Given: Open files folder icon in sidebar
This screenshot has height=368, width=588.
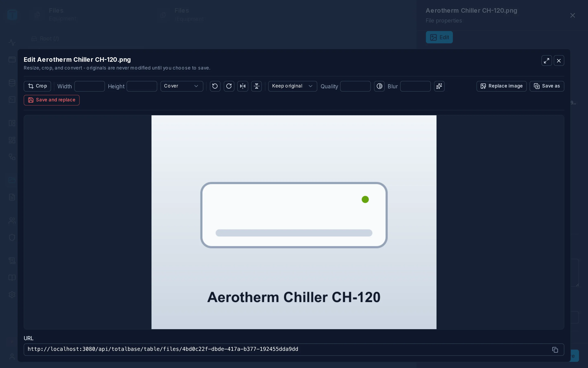Looking at the screenshot, I should [x=12, y=180].
